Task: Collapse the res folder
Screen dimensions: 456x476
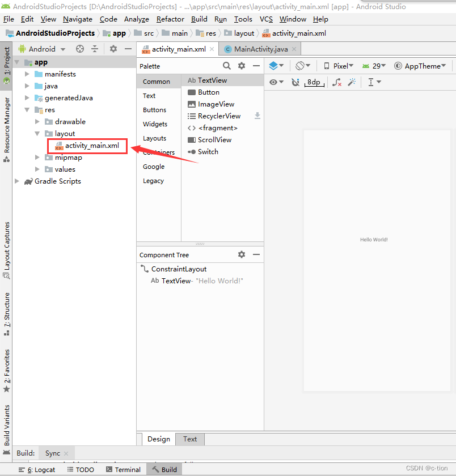Action: [27, 109]
